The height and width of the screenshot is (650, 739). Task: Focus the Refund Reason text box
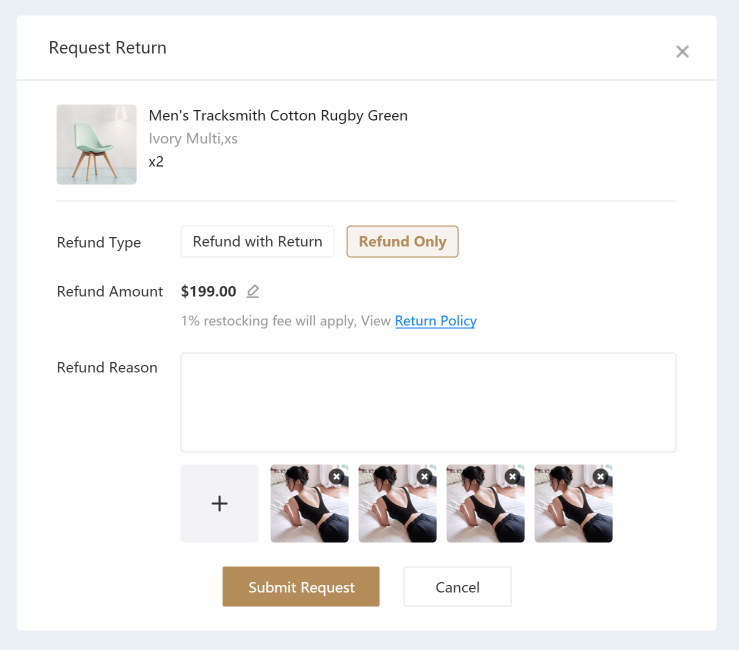click(x=428, y=402)
